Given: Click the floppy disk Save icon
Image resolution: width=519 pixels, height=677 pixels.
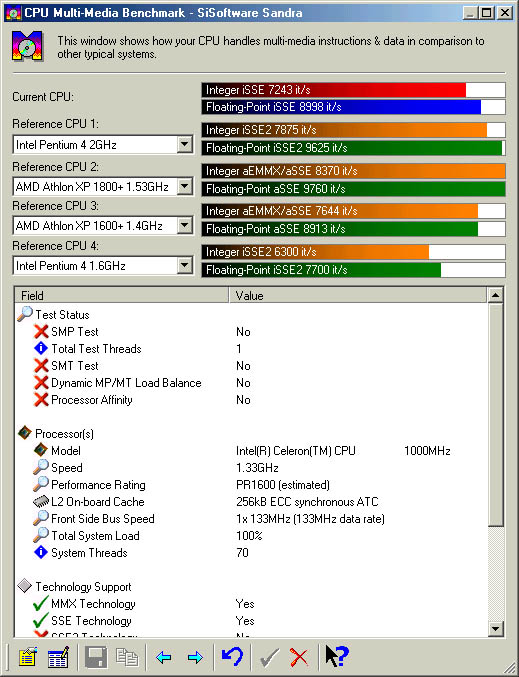Looking at the screenshot, I should pyautogui.click(x=95, y=658).
